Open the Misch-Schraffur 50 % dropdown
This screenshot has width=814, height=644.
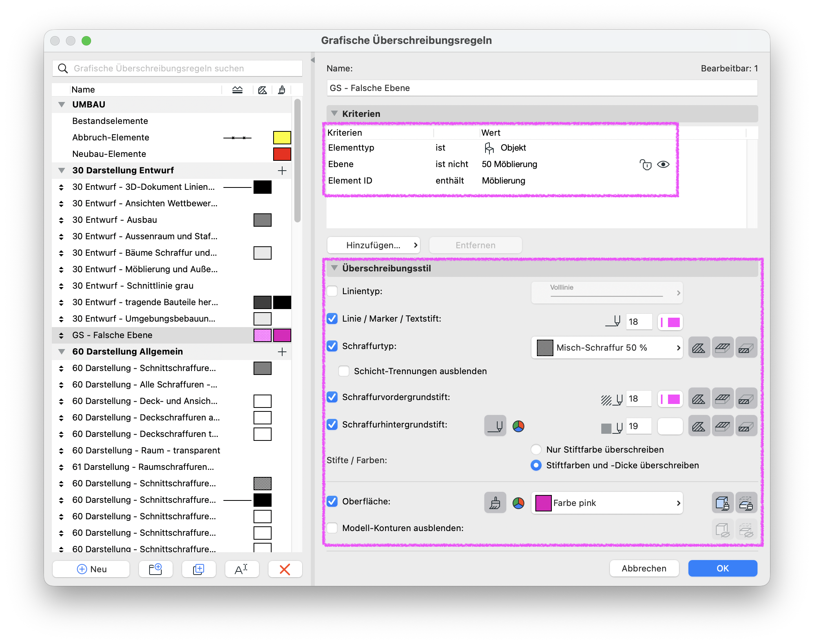click(607, 347)
